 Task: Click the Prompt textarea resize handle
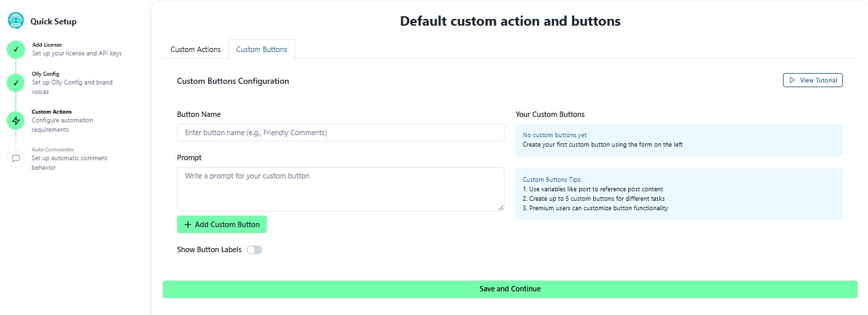501,208
